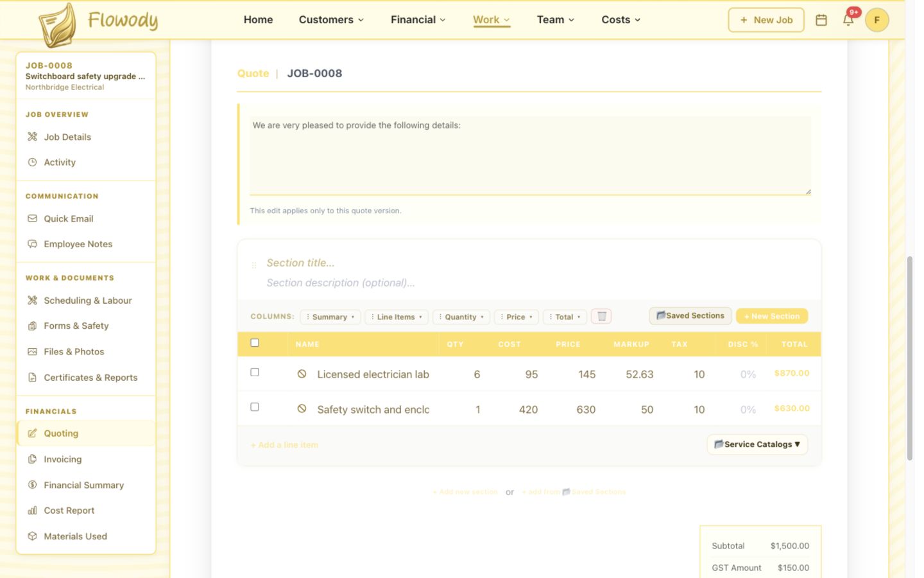Viewport: 924px width, 578px height.
Task: Edit Safety switch cost value 420
Action: pos(528,410)
